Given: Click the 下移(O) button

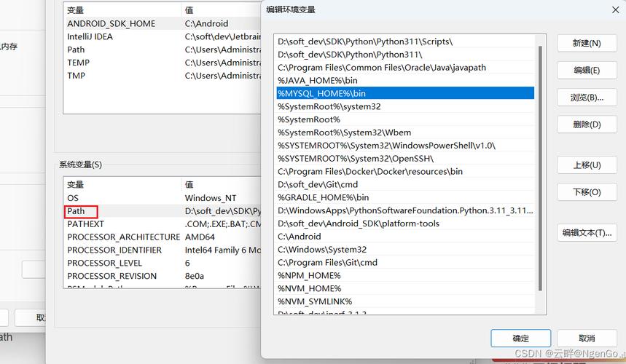Looking at the screenshot, I should click(x=587, y=192).
